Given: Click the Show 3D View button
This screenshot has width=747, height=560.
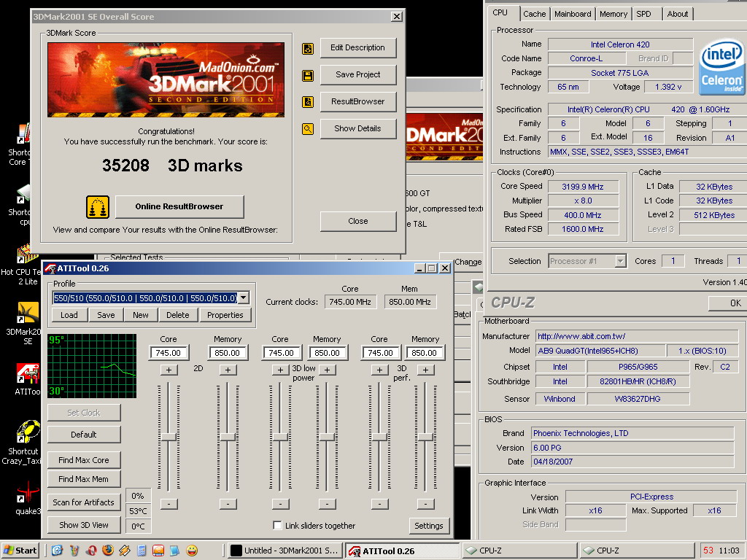Looking at the screenshot, I should [x=84, y=525].
